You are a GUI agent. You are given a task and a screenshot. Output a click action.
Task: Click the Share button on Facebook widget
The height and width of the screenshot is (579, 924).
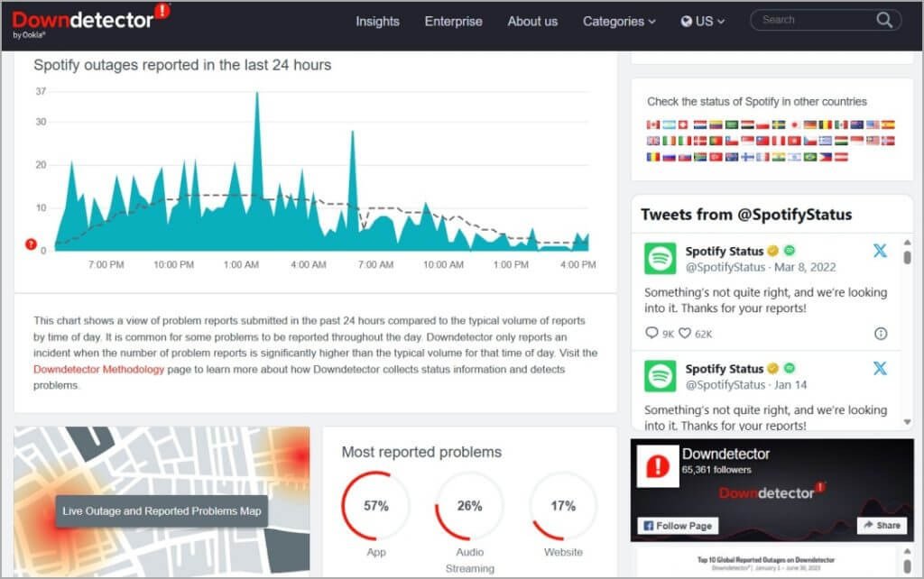pos(882,526)
